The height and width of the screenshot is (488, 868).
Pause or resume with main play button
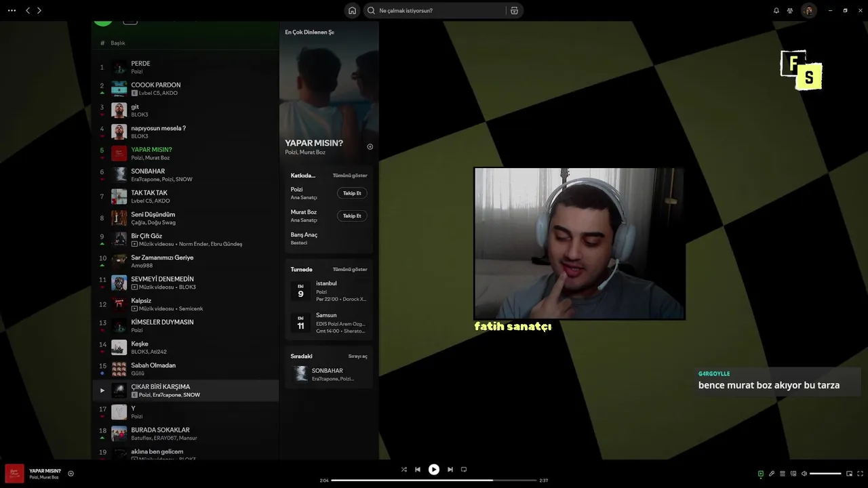click(x=434, y=469)
